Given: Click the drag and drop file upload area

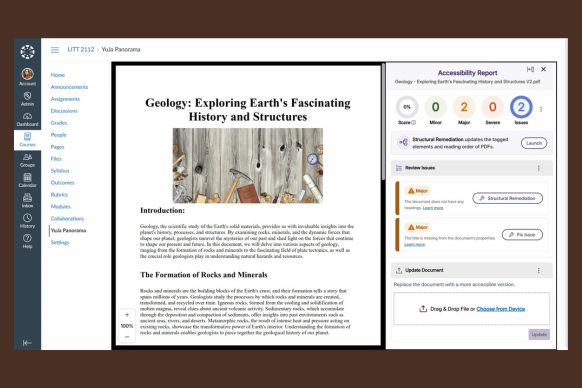Looking at the screenshot, I should (472, 309).
